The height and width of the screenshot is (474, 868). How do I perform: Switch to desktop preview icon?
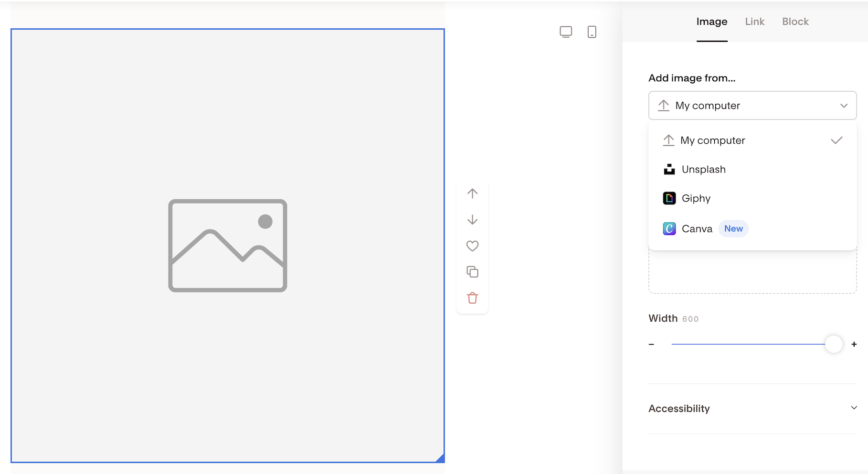pyautogui.click(x=566, y=32)
